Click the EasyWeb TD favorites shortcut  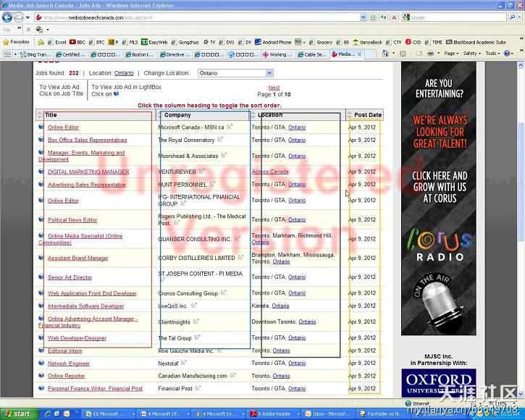pyautogui.click(x=154, y=42)
